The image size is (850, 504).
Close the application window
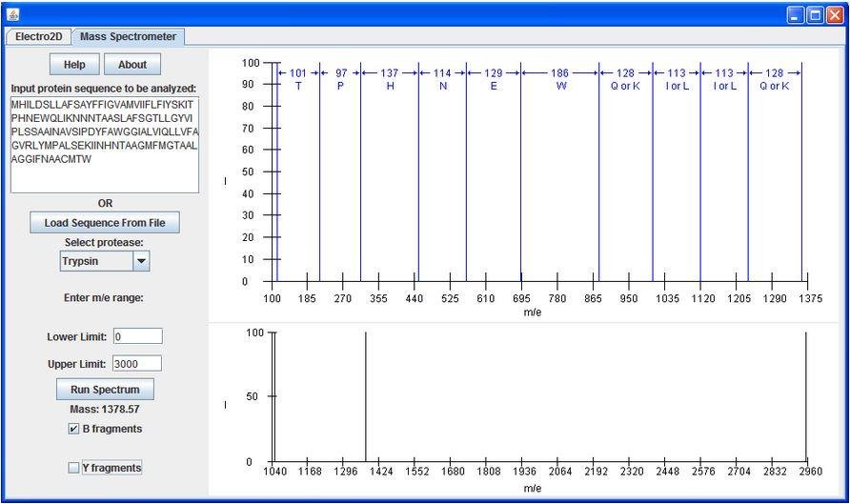point(835,15)
